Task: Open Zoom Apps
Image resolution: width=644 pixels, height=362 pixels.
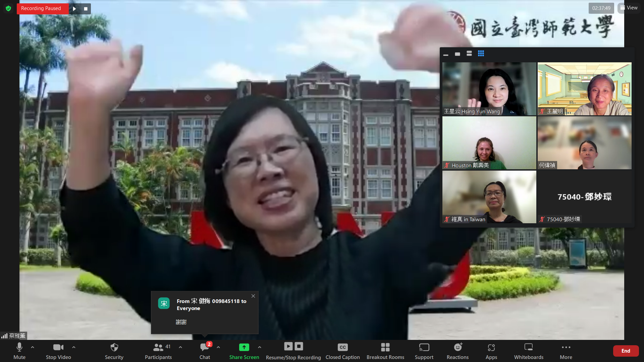Action: [491, 350]
